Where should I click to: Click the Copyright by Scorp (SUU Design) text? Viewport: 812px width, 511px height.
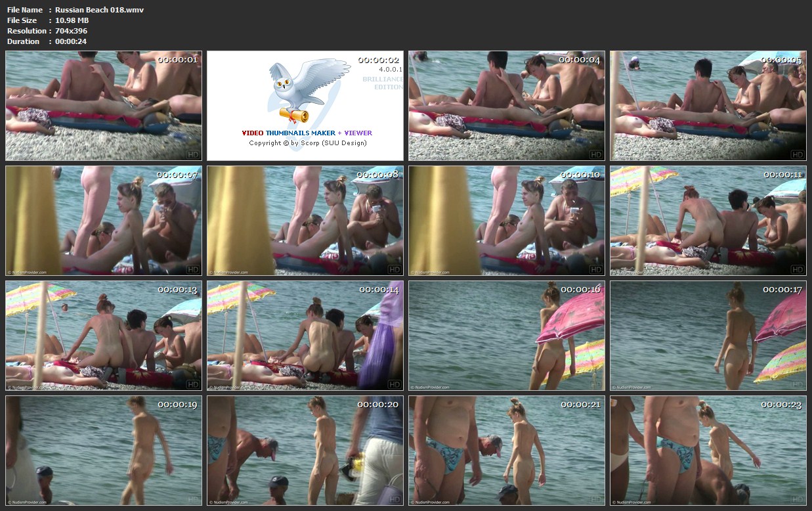307,143
